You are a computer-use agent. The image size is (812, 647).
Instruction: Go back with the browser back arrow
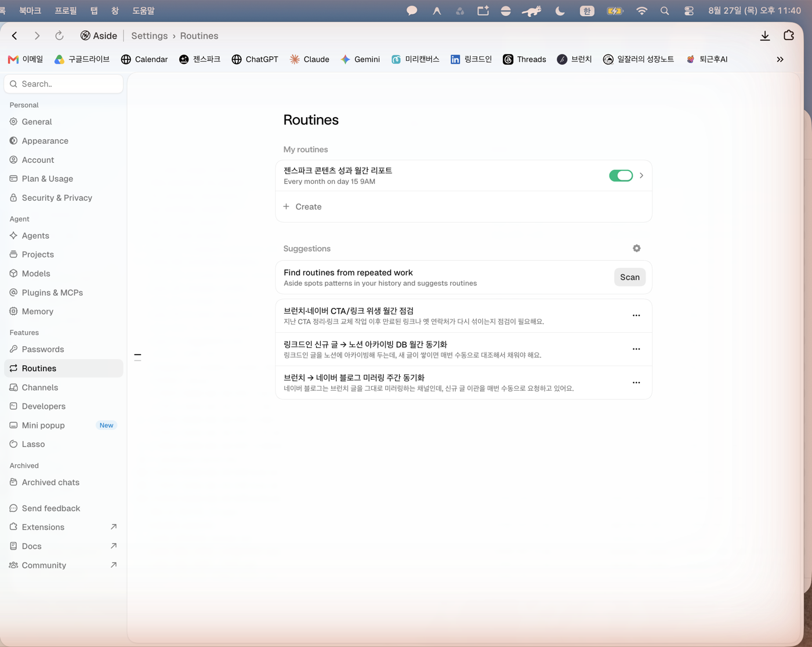click(x=14, y=36)
